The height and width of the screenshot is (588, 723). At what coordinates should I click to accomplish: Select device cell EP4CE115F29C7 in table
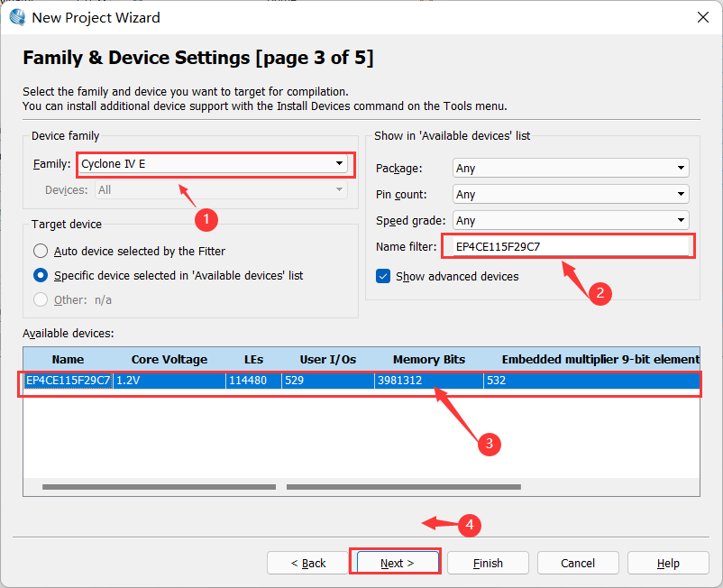tap(68, 381)
